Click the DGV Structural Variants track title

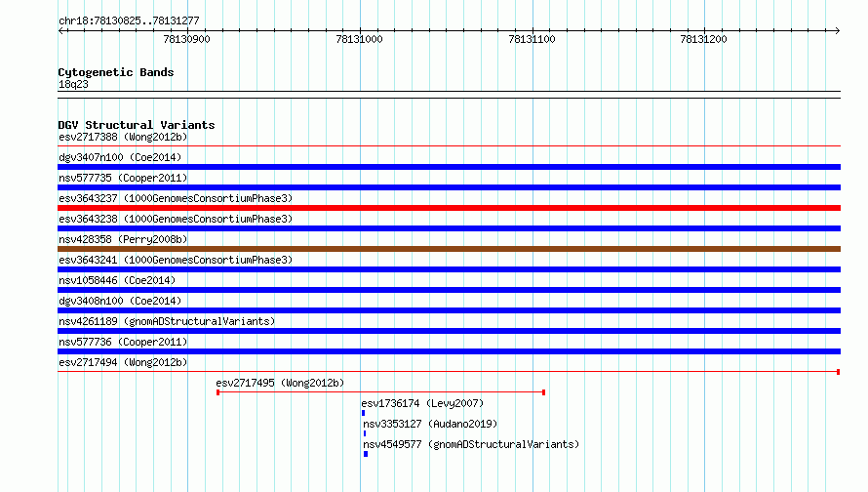click(137, 125)
